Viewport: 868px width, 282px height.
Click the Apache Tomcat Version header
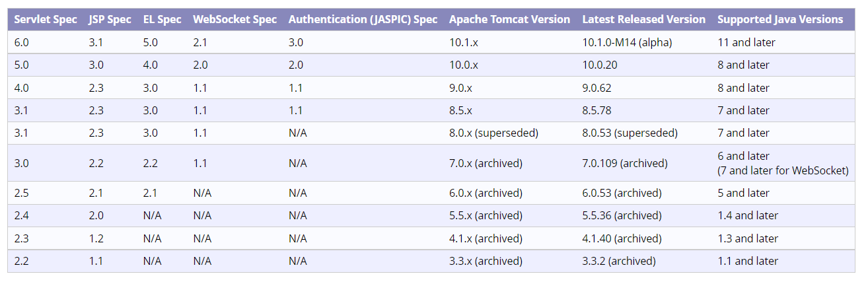(509, 19)
